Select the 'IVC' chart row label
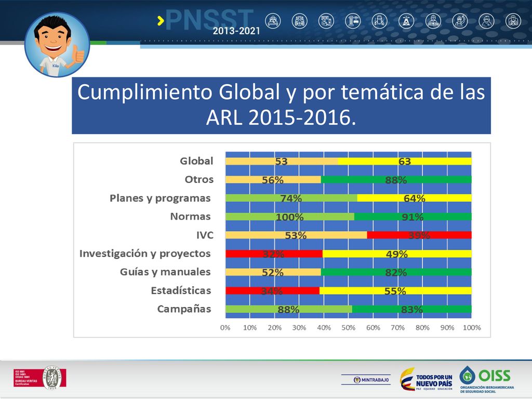 pos(205,235)
